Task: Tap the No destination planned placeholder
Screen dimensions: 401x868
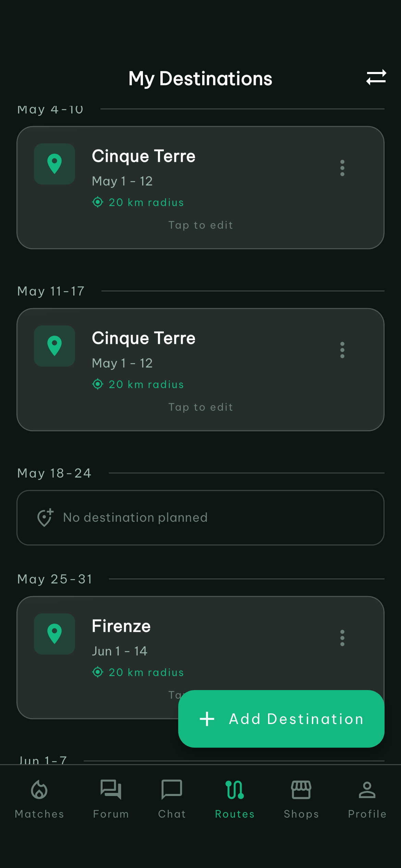Action: 200,518
